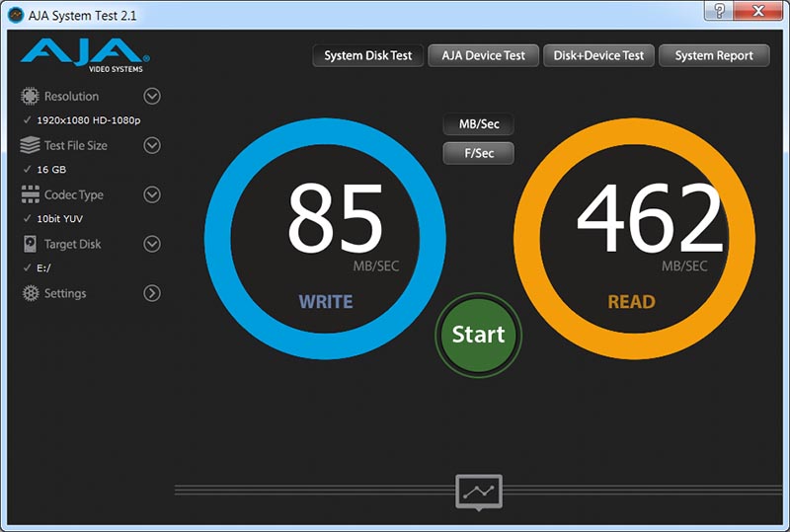Click the Target Disk drive icon

click(x=31, y=244)
